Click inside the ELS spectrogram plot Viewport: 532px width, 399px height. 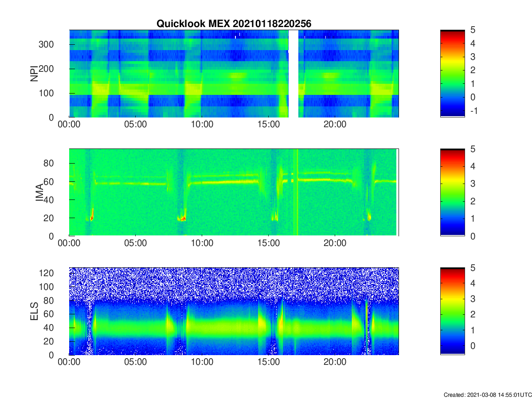point(234,311)
